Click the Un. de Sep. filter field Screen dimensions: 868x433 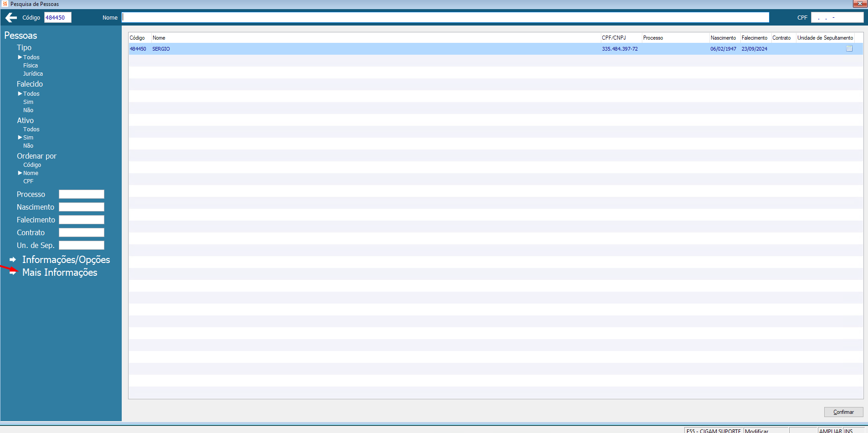[82, 245]
